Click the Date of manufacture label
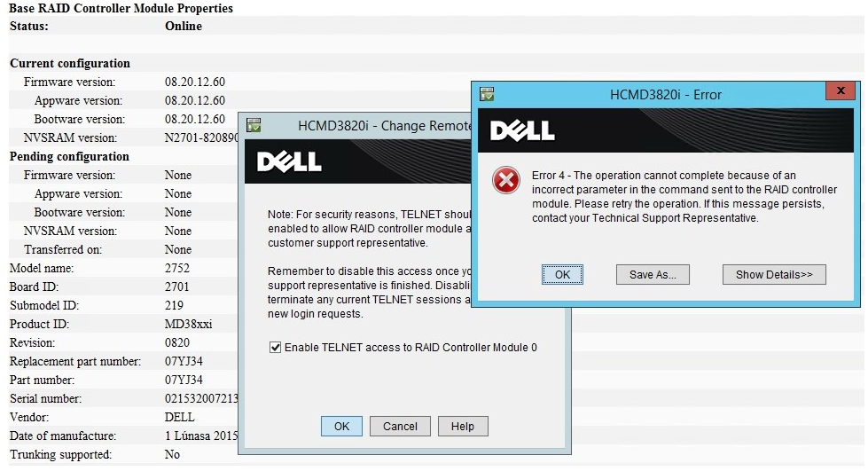 click(x=63, y=436)
